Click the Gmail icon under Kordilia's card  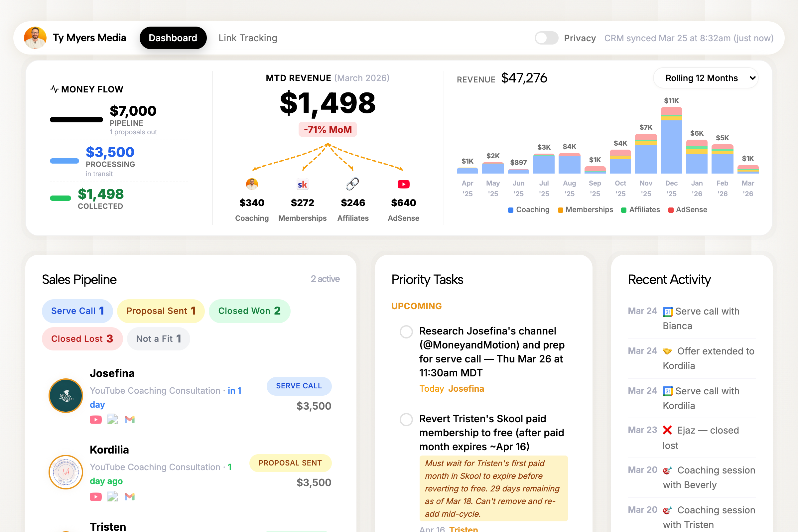tap(130, 496)
